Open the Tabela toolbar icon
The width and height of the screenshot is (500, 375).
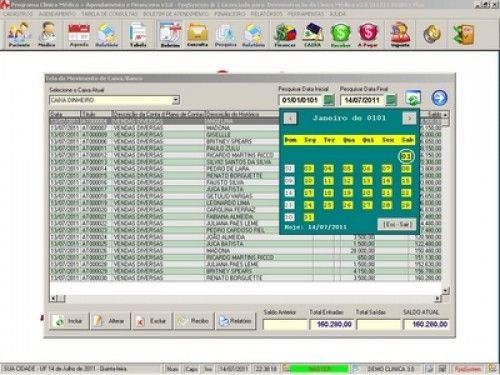138,35
